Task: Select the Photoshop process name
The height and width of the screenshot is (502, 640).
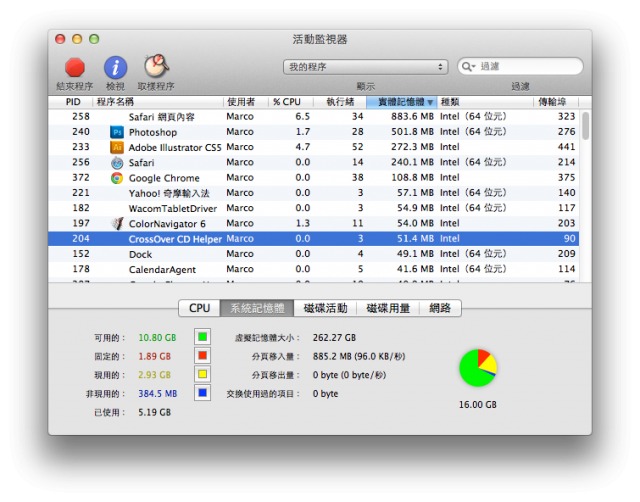Action: [x=153, y=132]
